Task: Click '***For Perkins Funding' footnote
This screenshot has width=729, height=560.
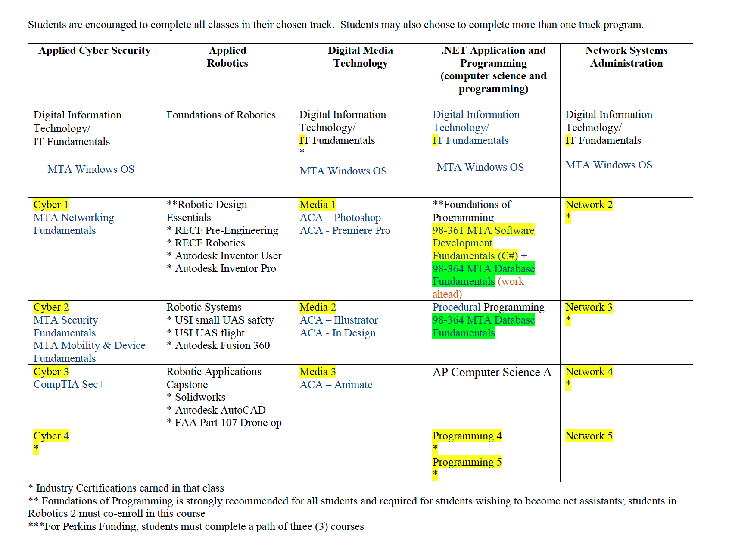Action: click(x=196, y=526)
